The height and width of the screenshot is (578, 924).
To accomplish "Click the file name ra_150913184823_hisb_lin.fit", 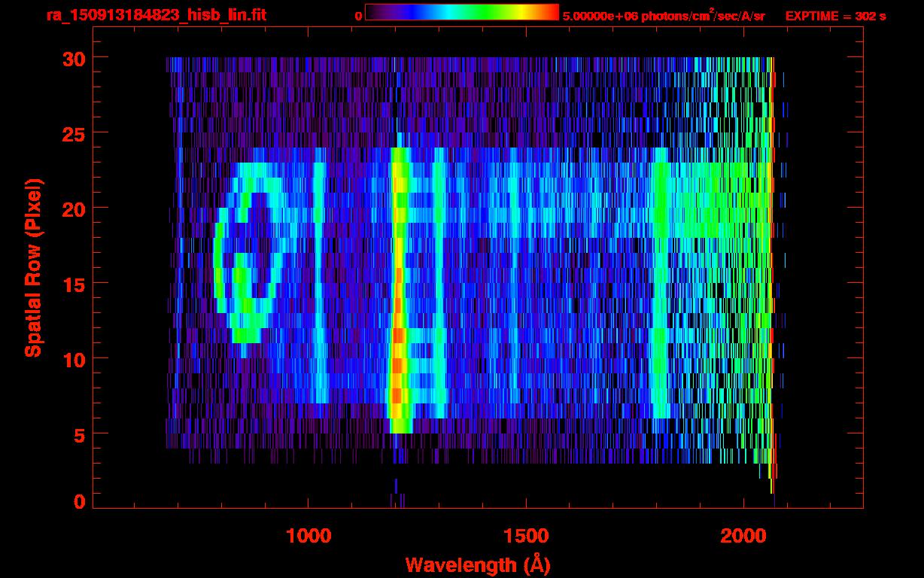I will click(x=156, y=15).
